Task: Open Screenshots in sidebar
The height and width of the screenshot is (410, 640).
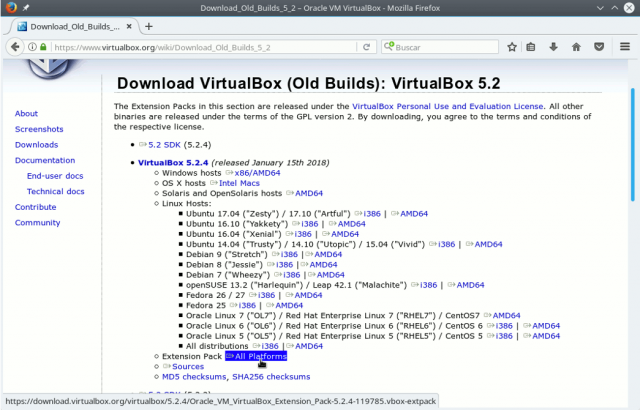Action: click(39, 129)
